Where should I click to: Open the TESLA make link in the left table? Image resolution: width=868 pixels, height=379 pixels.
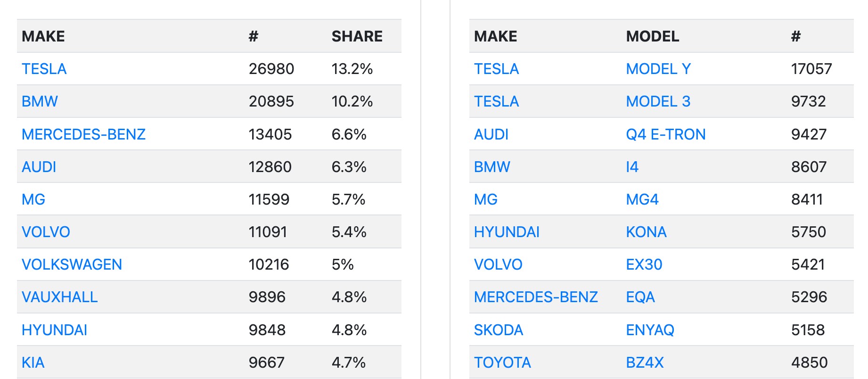44,69
